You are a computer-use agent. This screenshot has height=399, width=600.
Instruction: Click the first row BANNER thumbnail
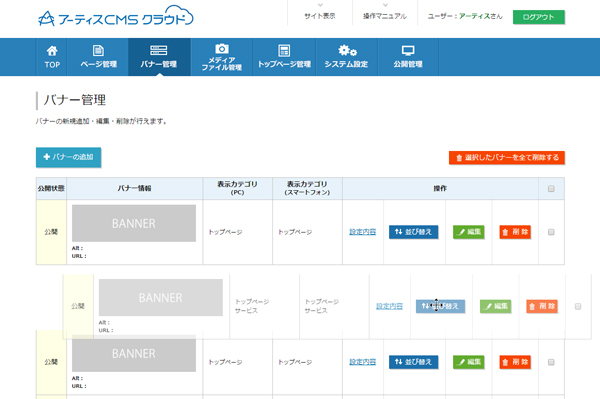pos(134,223)
